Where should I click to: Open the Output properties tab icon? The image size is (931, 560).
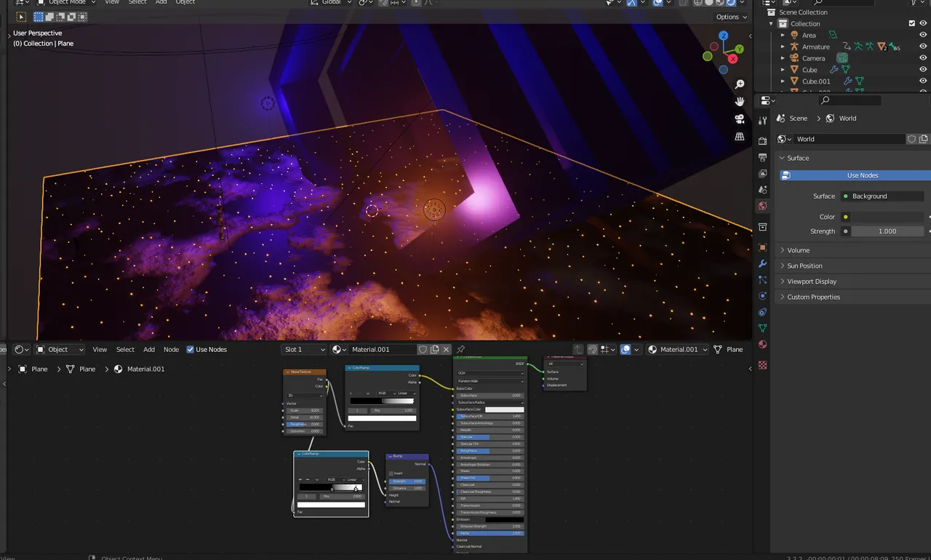click(762, 157)
